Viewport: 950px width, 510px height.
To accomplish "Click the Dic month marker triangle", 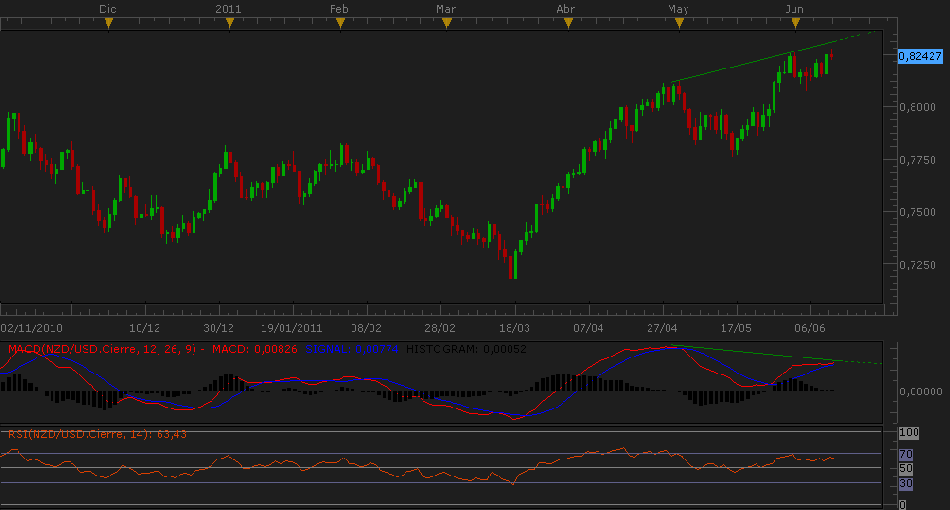I will coord(109,23).
